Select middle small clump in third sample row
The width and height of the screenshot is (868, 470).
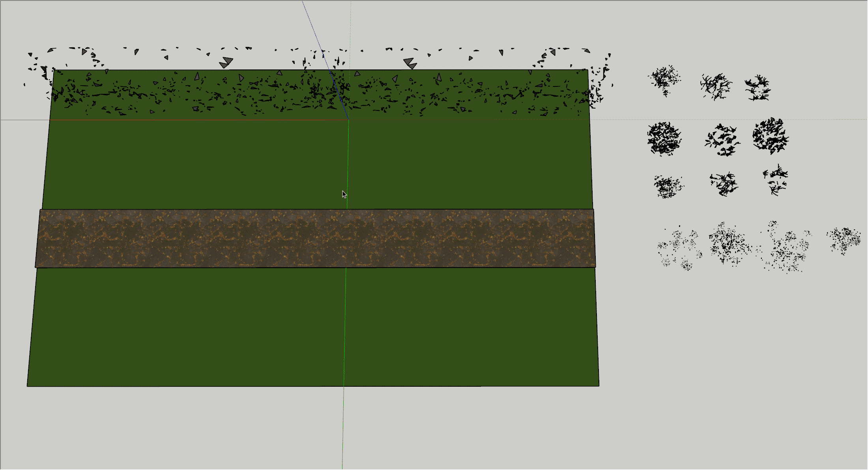pos(724,184)
